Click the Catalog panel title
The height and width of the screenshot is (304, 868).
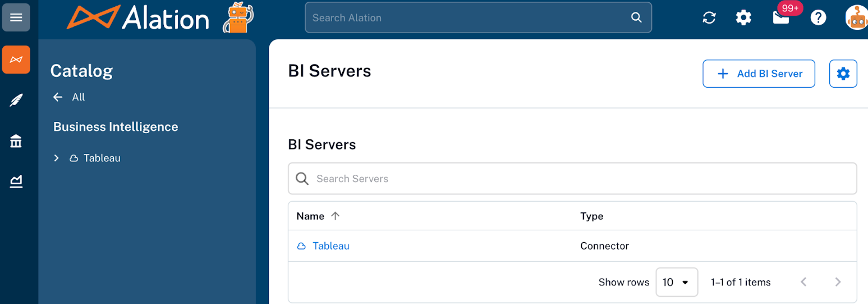click(81, 71)
